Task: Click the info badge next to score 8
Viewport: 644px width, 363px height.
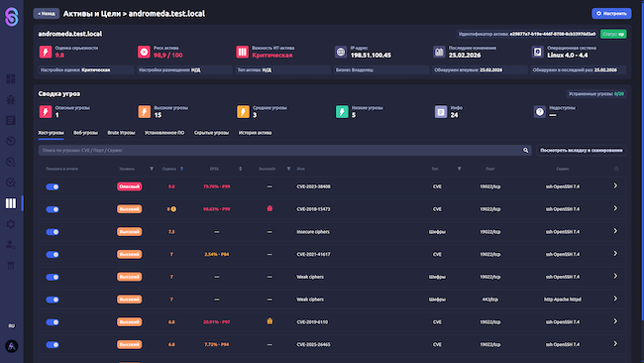Action: (x=173, y=209)
